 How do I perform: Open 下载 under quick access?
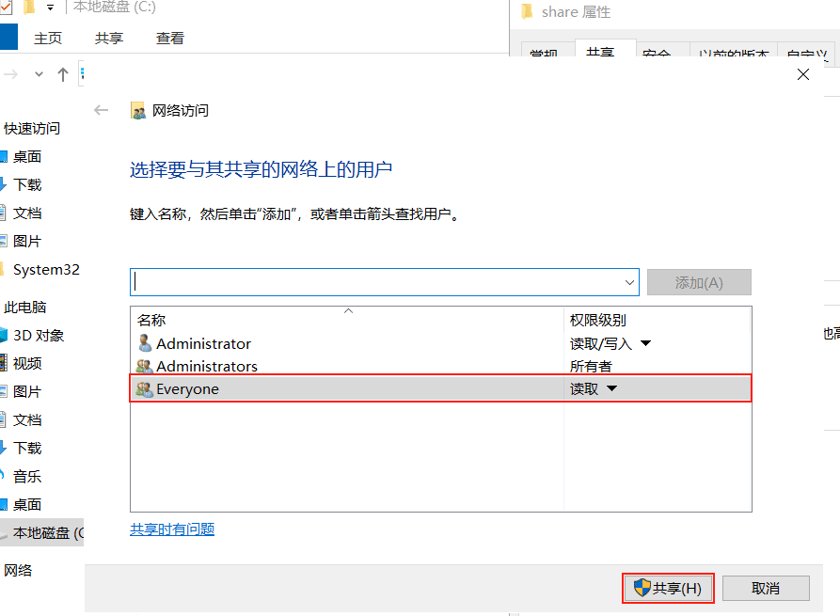tap(27, 184)
